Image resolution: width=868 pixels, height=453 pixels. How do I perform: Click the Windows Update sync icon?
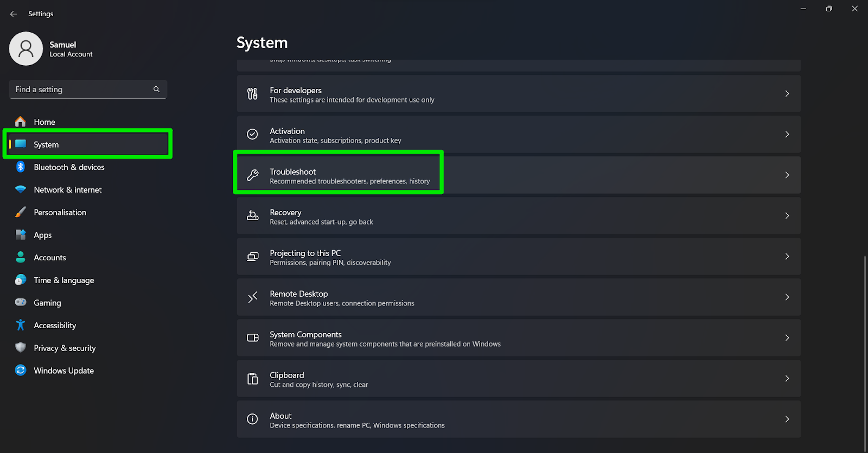[x=21, y=370]
